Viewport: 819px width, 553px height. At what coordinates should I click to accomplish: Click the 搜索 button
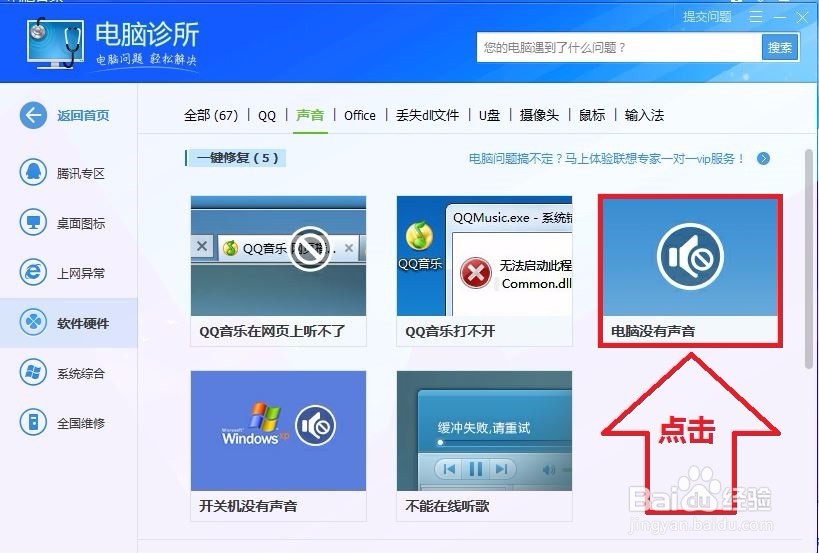pos(780,48)
